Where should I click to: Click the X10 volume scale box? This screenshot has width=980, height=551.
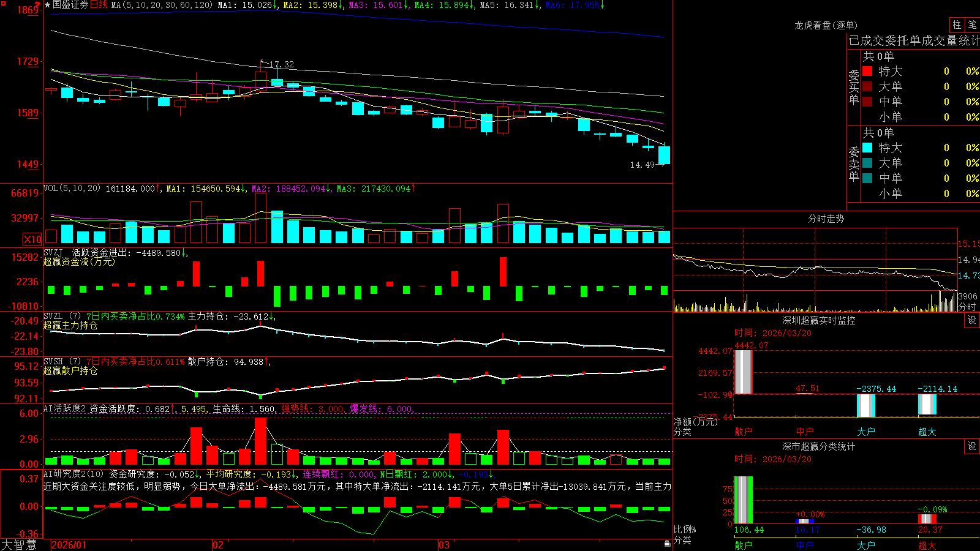[x=32, y=239]
